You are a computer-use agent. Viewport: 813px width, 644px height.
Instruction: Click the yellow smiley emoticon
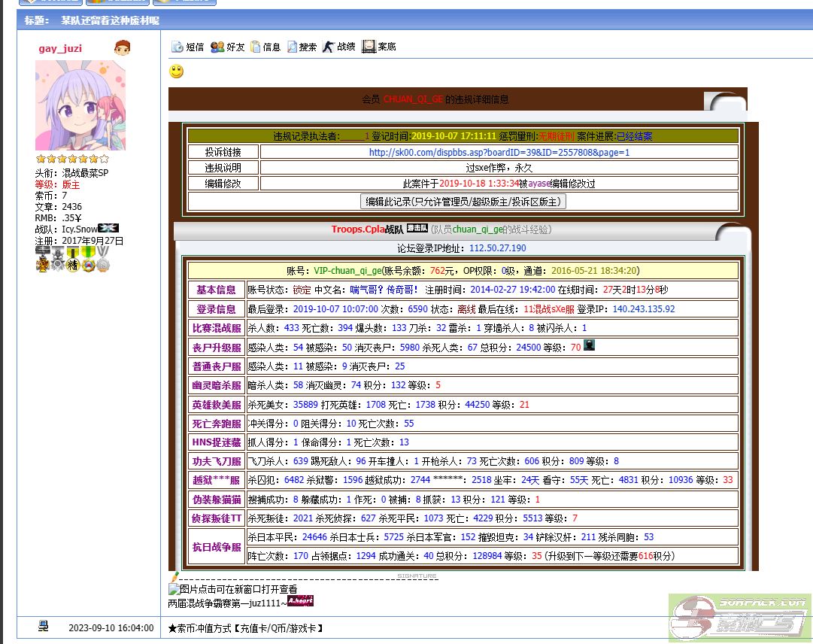(176, 72)
